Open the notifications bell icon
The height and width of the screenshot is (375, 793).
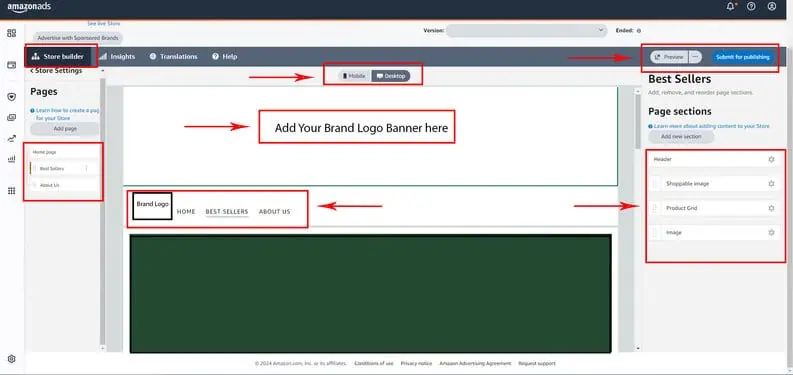[x=731, y=7]
